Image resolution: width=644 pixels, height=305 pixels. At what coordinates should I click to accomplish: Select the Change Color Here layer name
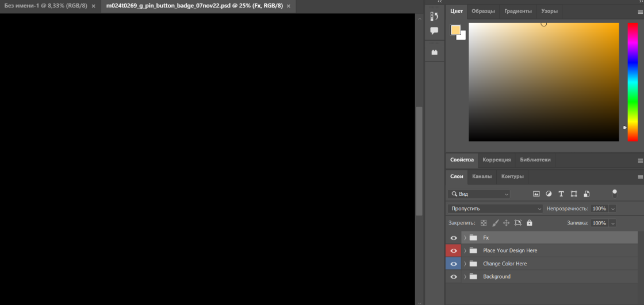click(505, 264)
